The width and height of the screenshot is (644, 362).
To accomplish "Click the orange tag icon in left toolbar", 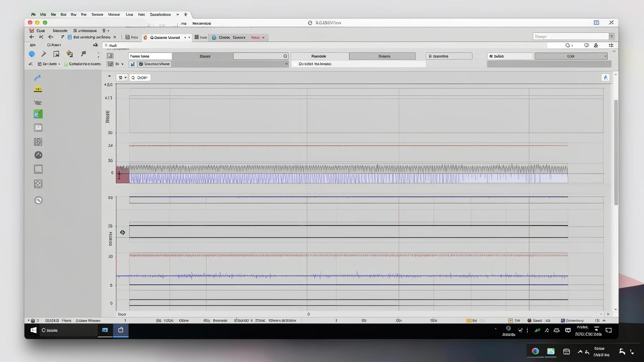I will click(70, 54).
